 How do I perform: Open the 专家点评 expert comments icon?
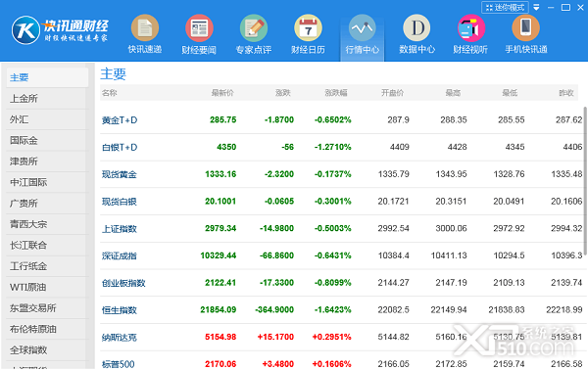pyautogui.click(x=254, y=28)
